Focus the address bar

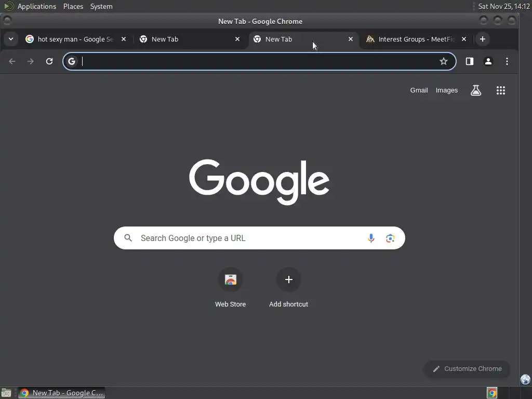pyautogui.click(x=259, y=61)
